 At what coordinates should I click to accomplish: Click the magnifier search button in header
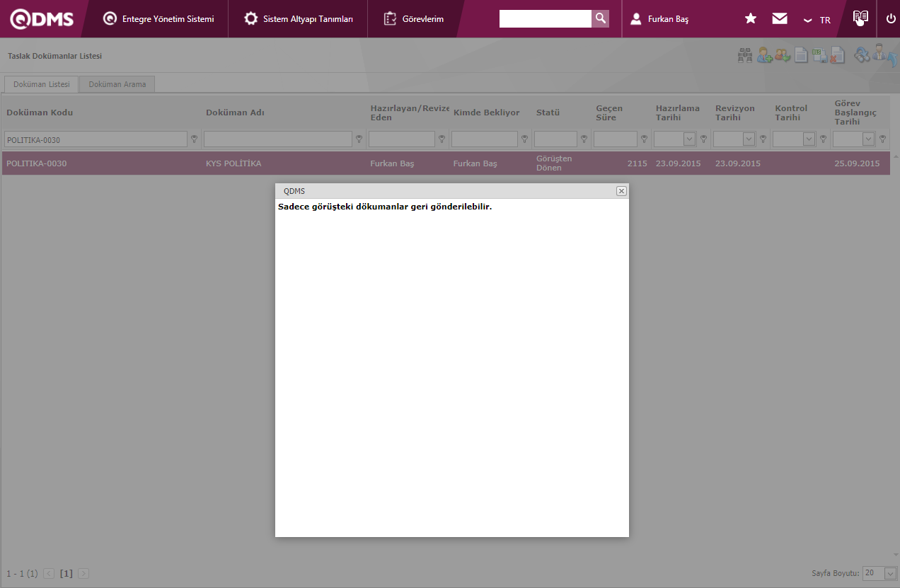[600, 18]
